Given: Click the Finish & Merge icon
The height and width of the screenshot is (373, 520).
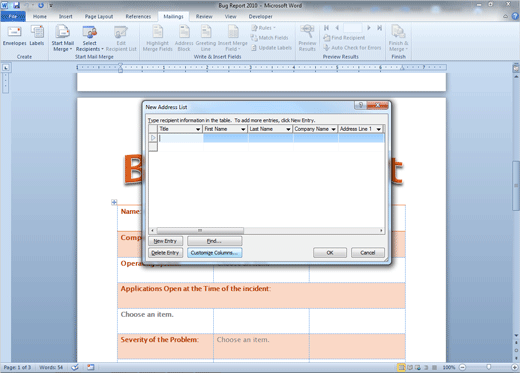Looking at the screenshot, I should 398,32.
